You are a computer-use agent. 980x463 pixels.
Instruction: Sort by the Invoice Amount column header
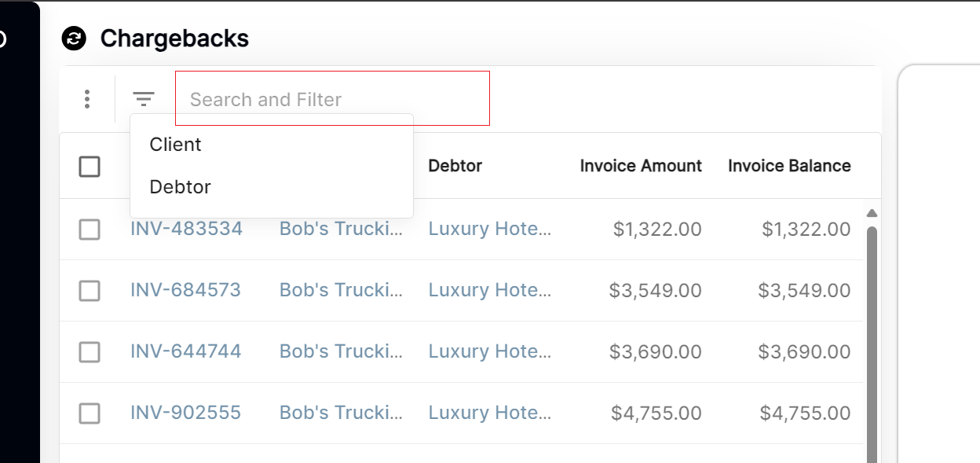point(640,166)
